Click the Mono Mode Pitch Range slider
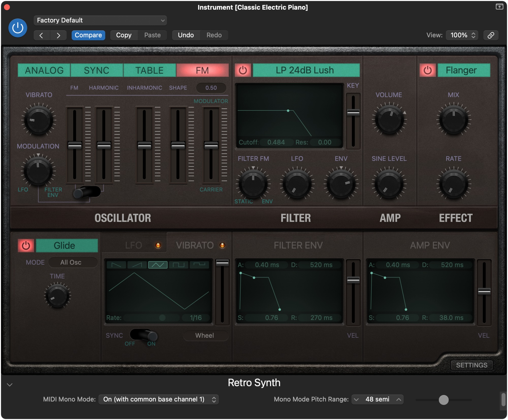This screenshot has height=420, width=508. pos(443,400)
